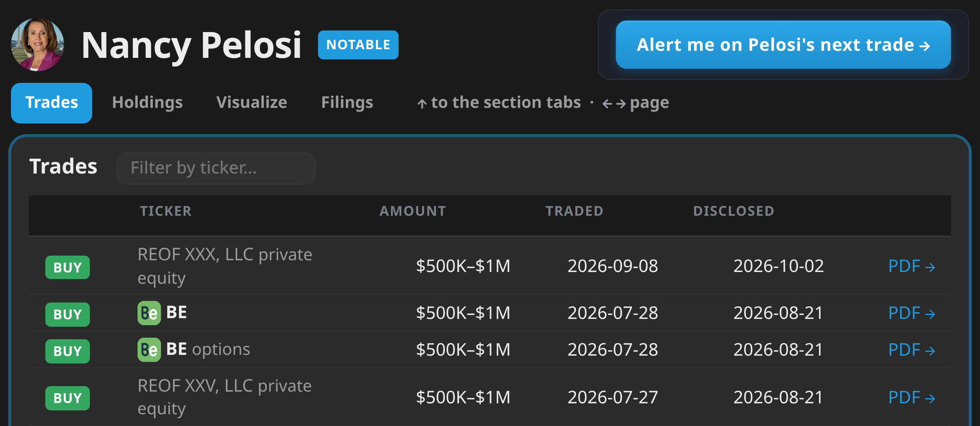Click the arrows page hint text
Image resolution: width=980 pixels, height=426 pixels.
click(635, 103)
